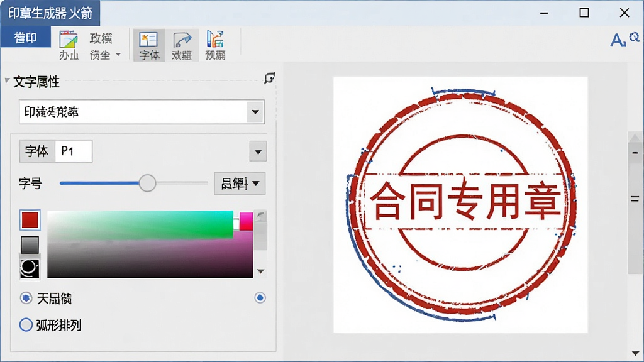Open the stamp type combo box dropdown
The width and height of the screenshot is (644, 362).
click(255, 112)
